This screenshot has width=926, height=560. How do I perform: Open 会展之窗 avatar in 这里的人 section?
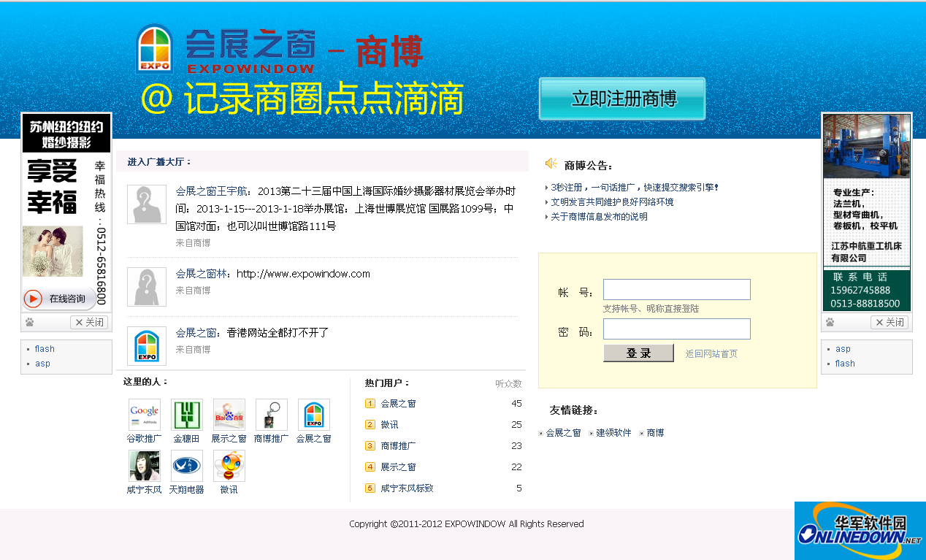(x=314, y=415)
